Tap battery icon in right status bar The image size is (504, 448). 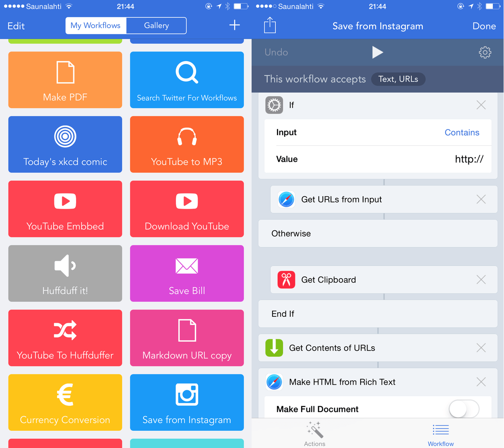(493, 6)
